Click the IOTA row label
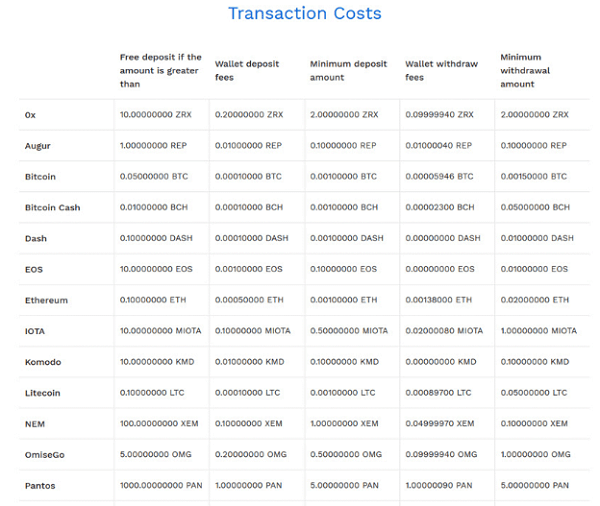 tap(35, 331)
